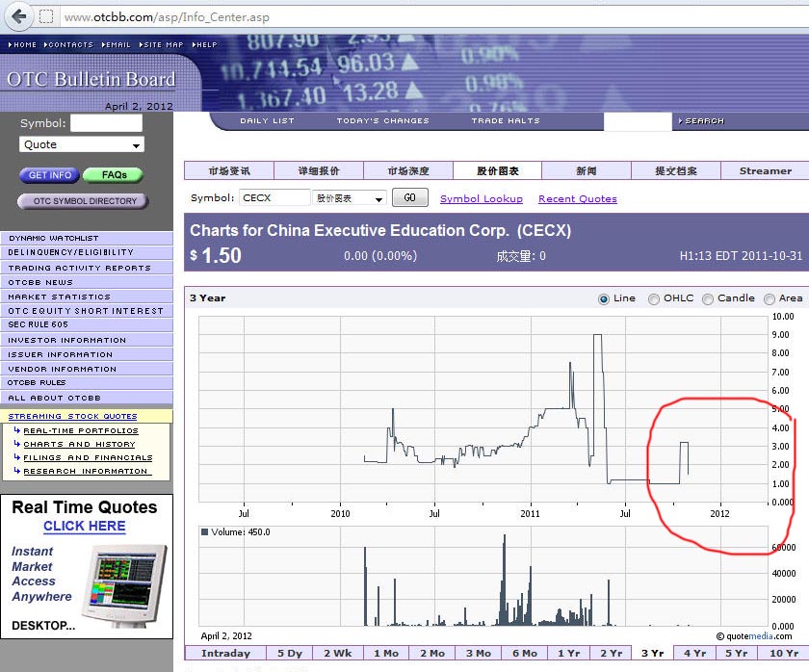Select the OHLC chart radio button
The width and height of the screenshot is (809, 672).
pos(654,299)
